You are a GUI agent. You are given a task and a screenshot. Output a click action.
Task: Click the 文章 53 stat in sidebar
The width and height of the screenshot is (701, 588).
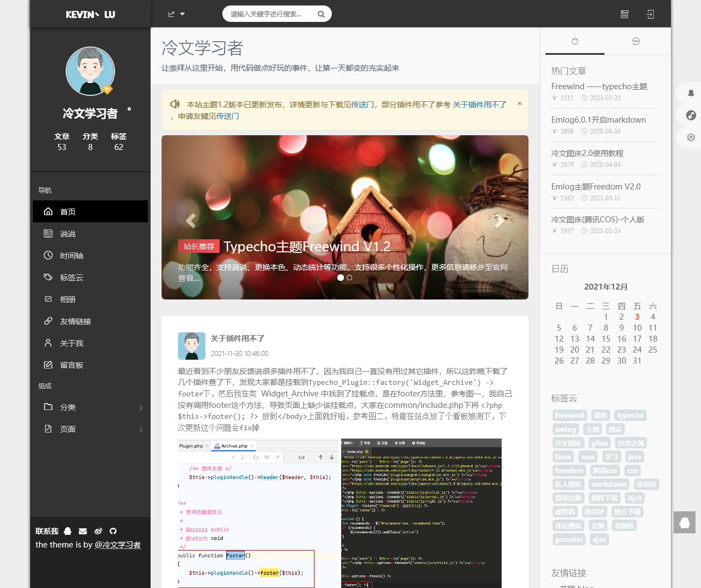pos(62,141)
